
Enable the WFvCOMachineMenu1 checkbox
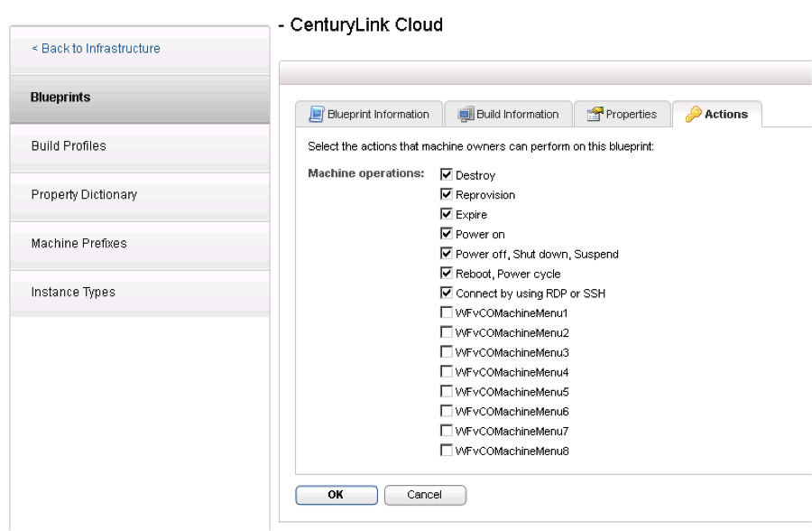tap(446, 312)
